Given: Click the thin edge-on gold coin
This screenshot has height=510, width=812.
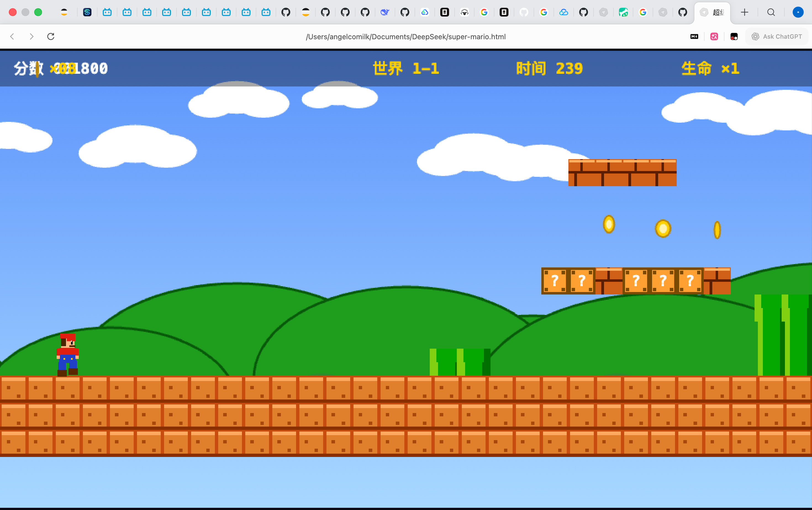Looking at the screenshot, I should coord(717,230).
